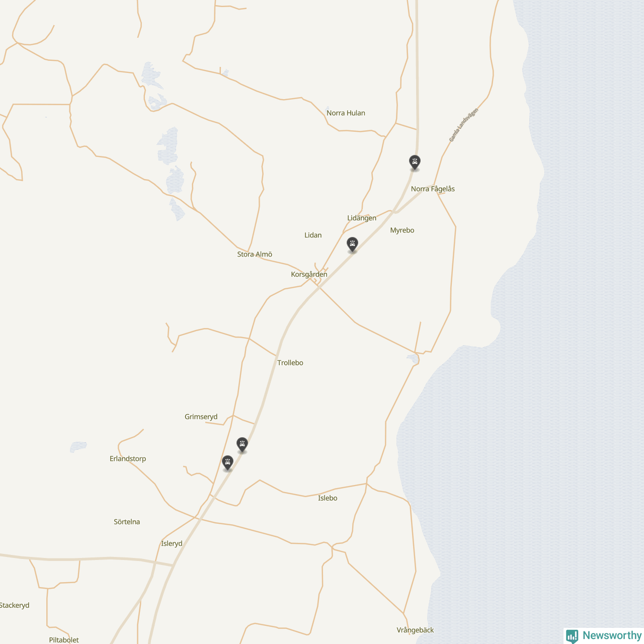Select the crash marker below Lidängen

tap(352, 245)
